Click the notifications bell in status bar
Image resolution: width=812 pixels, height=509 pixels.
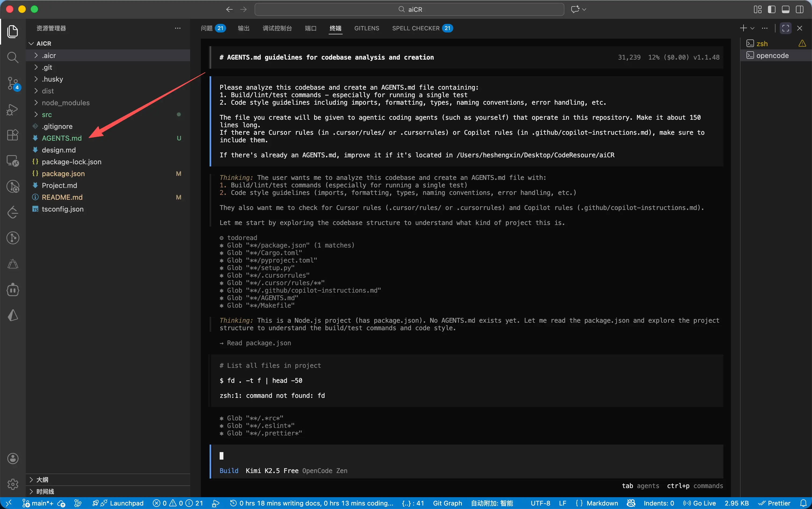[803, 503]
